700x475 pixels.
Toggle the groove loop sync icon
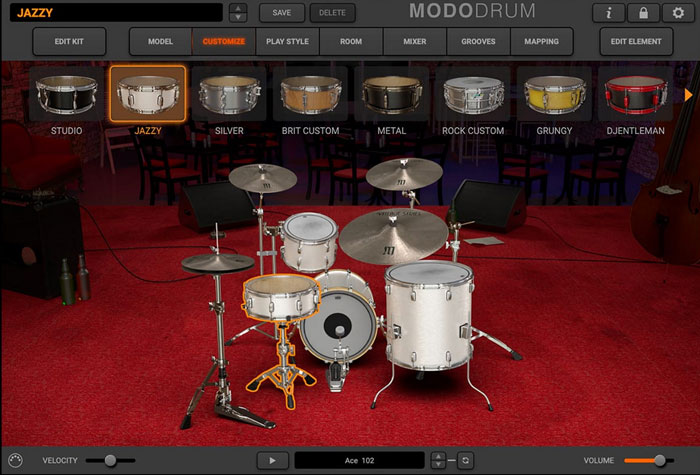tap(466, 460)
